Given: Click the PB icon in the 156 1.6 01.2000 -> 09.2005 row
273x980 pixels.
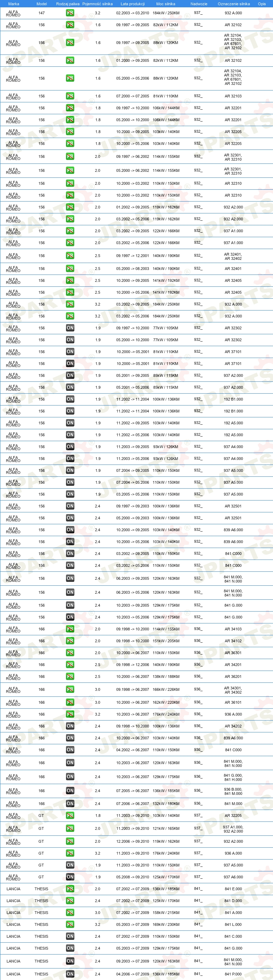Looking at the screenshot, I should 70,60.
